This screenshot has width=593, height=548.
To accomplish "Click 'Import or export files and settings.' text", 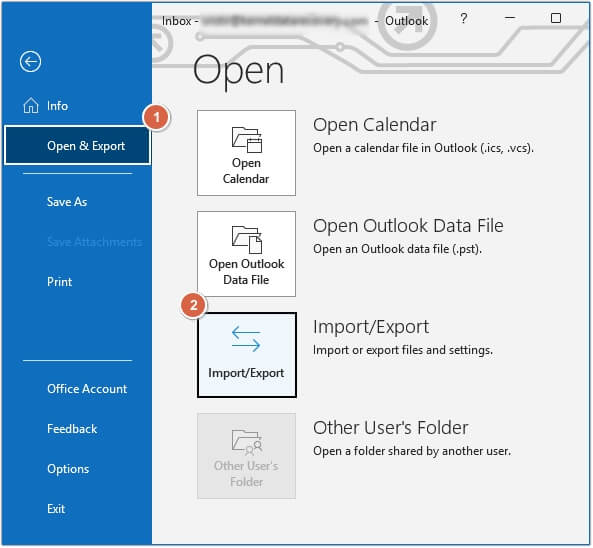I will pos(403,350).
